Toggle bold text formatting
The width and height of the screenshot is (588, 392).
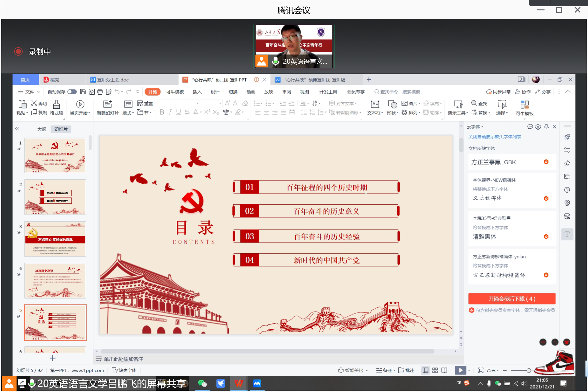pos(162,112)
